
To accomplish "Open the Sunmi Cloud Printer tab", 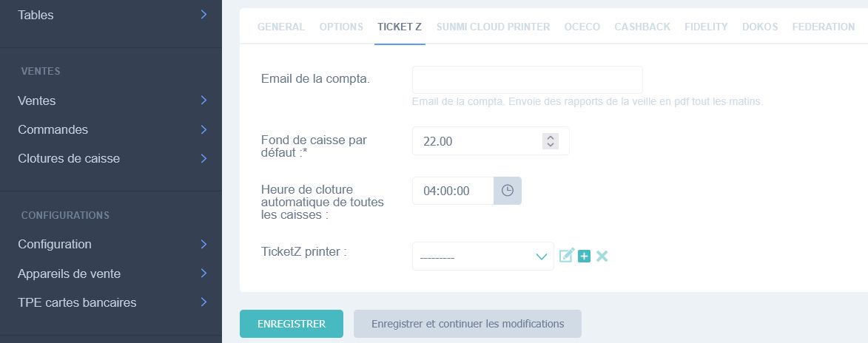I will (x=493, y=27).
